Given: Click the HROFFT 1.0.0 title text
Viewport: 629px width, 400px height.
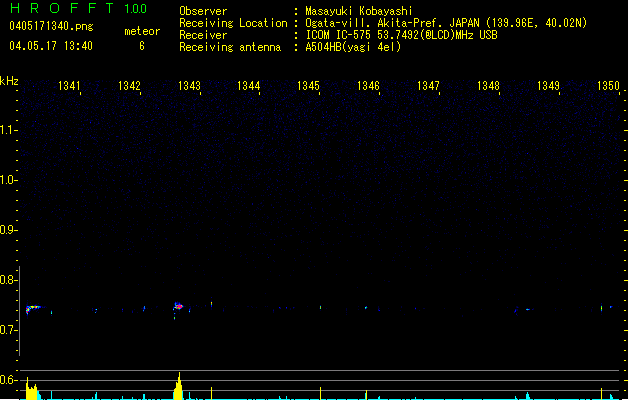Looking at the screenshot, I should [x=79, y=8].
